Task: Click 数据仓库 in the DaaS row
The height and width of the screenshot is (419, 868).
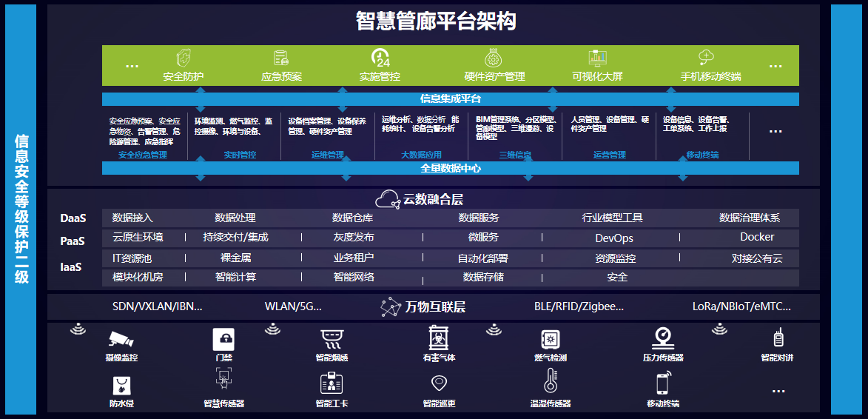Action: [x=353, y=218]
